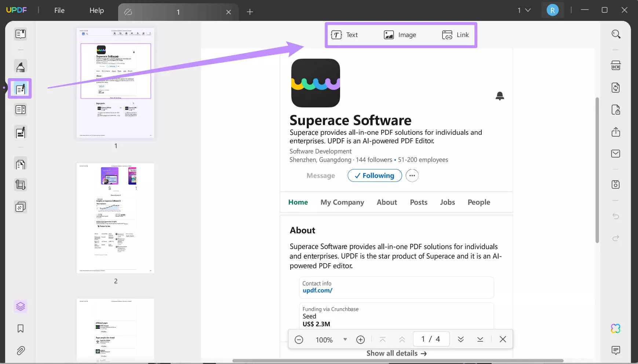Screen dimensions: 638x364
Task: Open the Crop Pages tool
Action: [21, 185]
